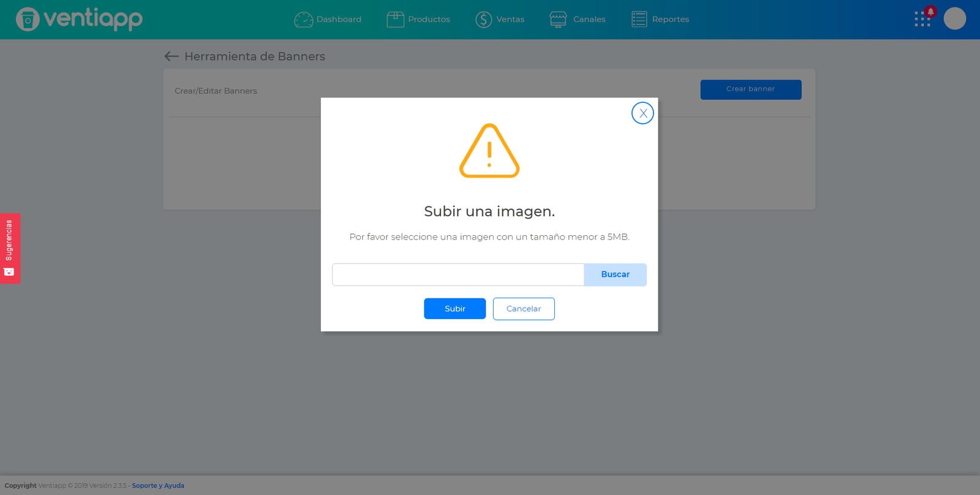Click the Ventas dollar icon
Image resolution: width=980 pixels, height=495 pixels.
click(x=483, y=20)
